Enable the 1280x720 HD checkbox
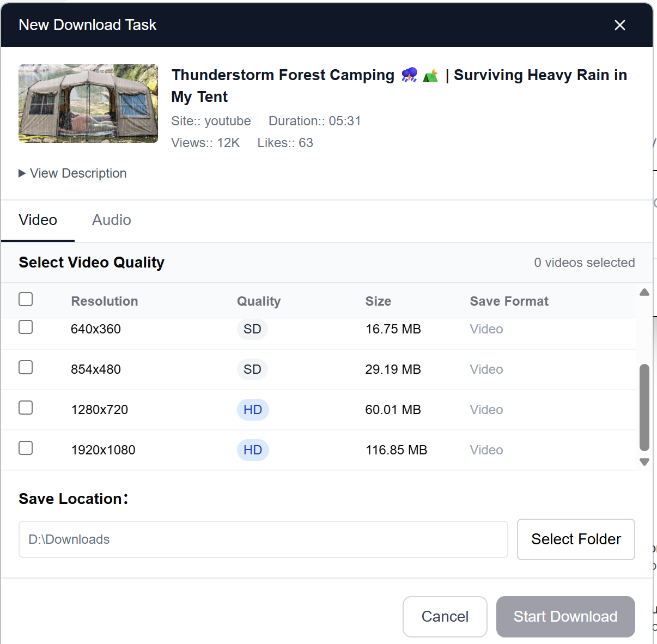This screenshot has width=657, height=644. click(x=26, y=408)
